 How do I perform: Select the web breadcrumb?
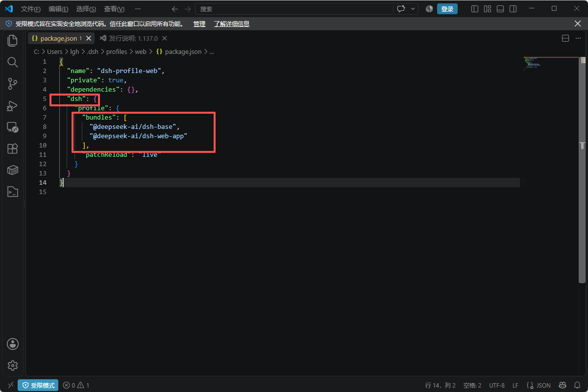pyautogui.click(x=141, y=51)
